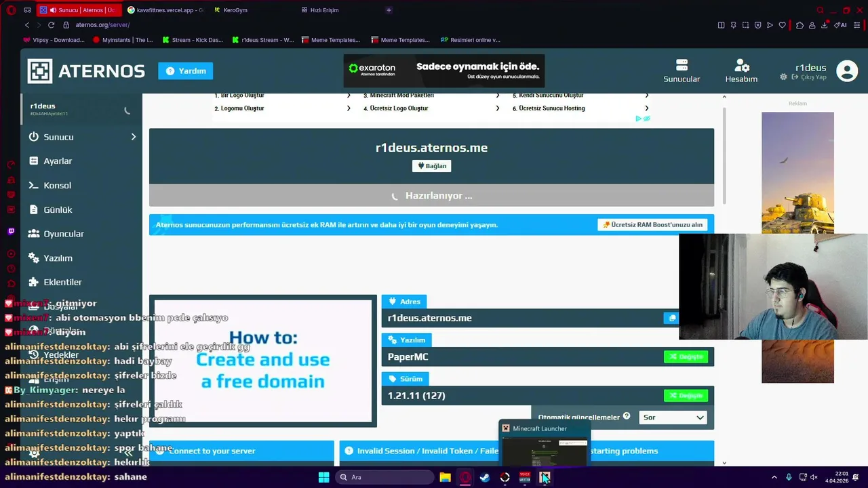Reload the Aternos page
The width and height of the screenshot is (868, 488).
click(x=51, y=25)
